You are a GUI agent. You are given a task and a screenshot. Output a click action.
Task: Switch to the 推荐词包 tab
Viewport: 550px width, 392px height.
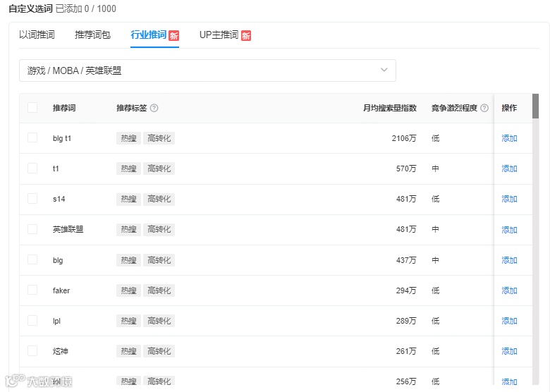pos(92,35)
